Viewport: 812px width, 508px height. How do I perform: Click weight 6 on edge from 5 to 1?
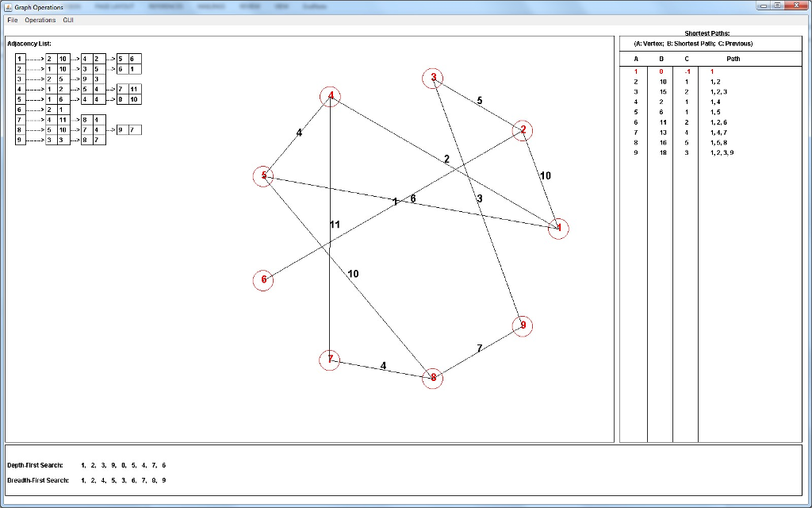(412, 198)
